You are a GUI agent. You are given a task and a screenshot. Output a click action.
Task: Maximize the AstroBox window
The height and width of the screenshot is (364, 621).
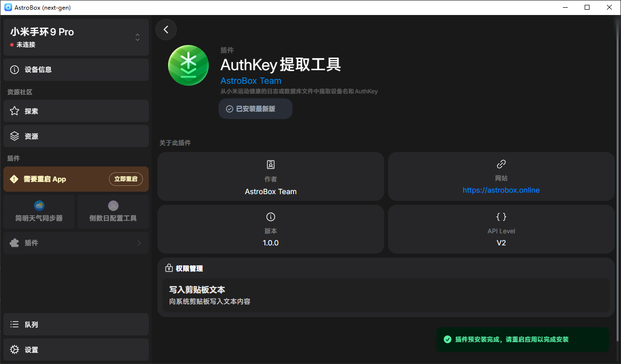point(587,7)
